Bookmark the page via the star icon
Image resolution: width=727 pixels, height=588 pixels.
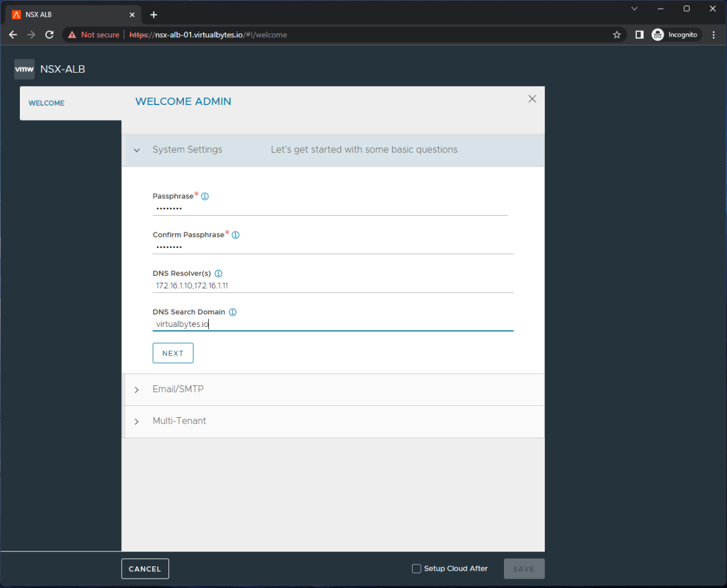tap(616, 35)
